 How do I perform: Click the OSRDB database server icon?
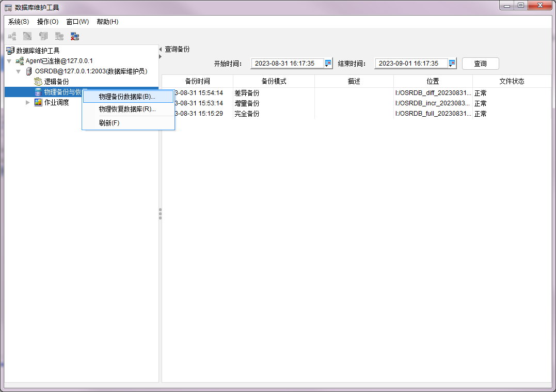[x=29, y=71]
